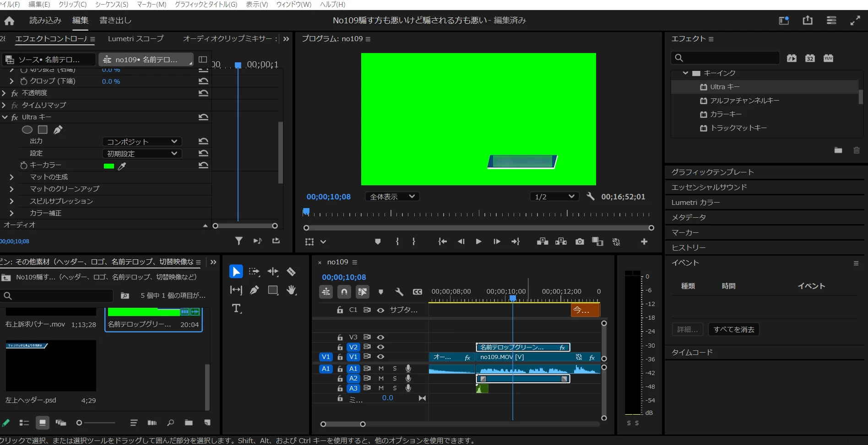Screen dimensions: 868x445
Task: Open the シーケンス(S) menu
Action: point(112,5)
